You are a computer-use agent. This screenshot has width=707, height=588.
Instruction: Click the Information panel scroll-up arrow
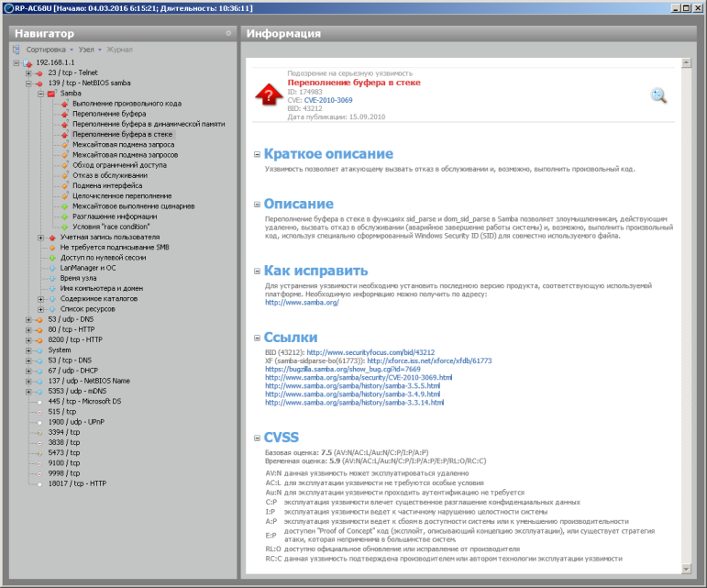point(686,62)
